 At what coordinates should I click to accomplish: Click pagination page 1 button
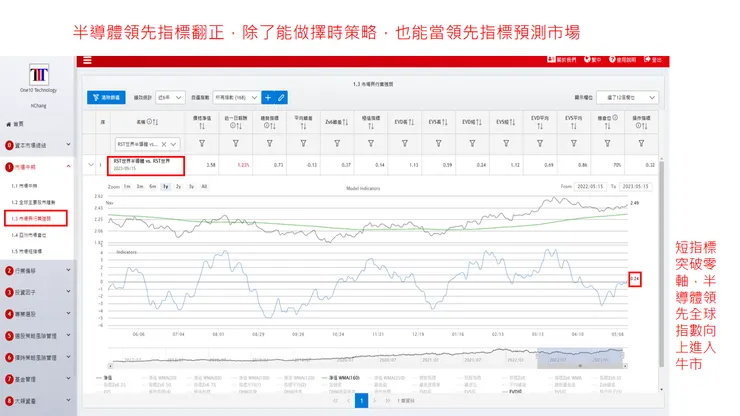[x=362, y=400]
